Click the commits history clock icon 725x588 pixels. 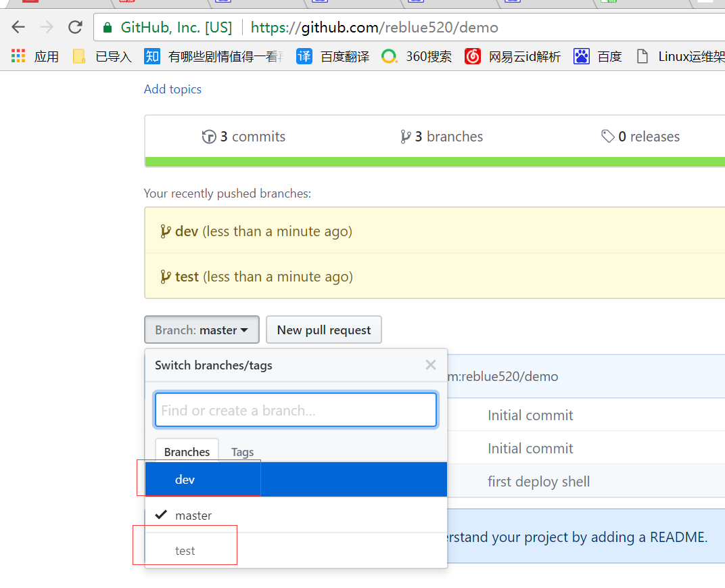(x=209, y=137)
